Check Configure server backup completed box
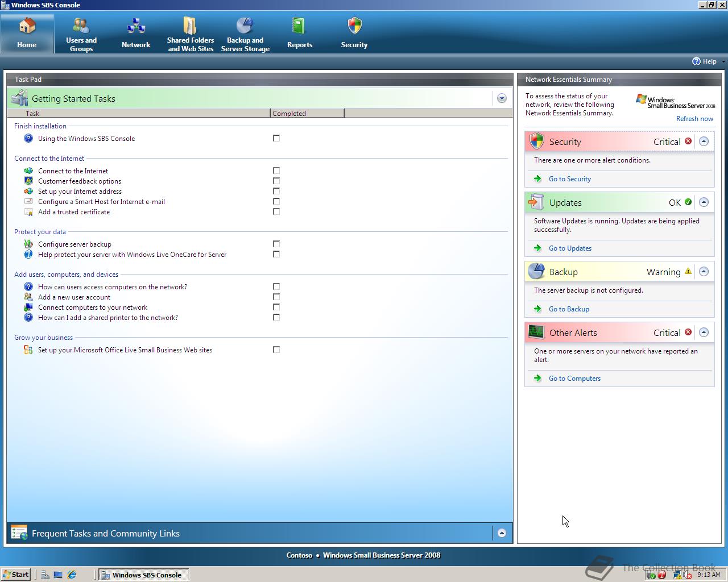This screenshot has height=582, width=728. pyautogui.click(x=276, y=244)
